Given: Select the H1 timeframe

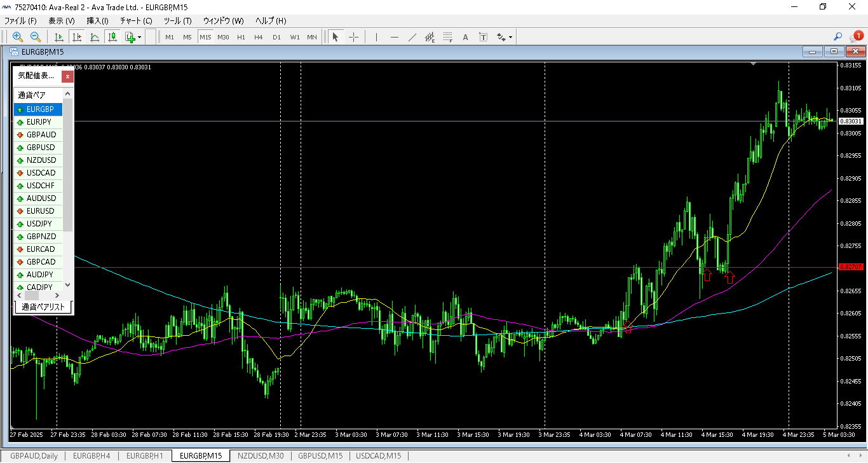Looking at the screenshot, I should (241, 37).
